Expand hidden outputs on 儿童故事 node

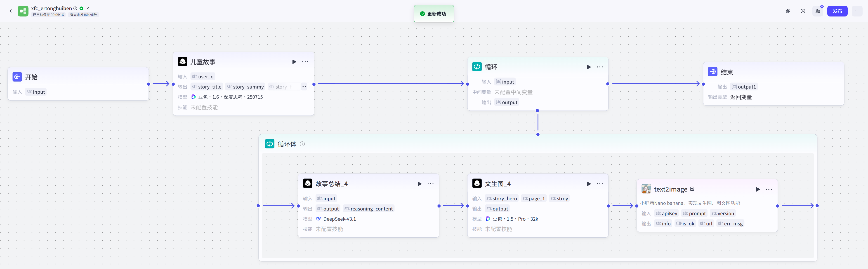click(x=304, y=87)
